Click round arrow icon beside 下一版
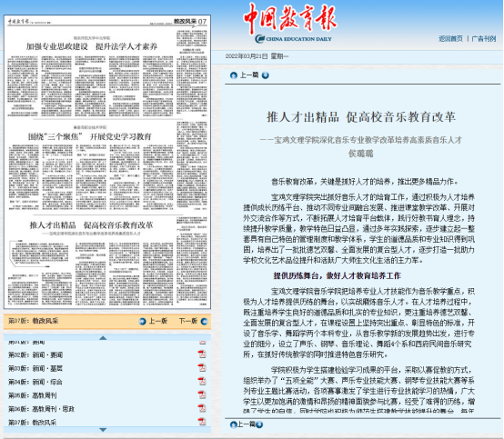This screenshot has height=439, width=504. tap(204, 321)
